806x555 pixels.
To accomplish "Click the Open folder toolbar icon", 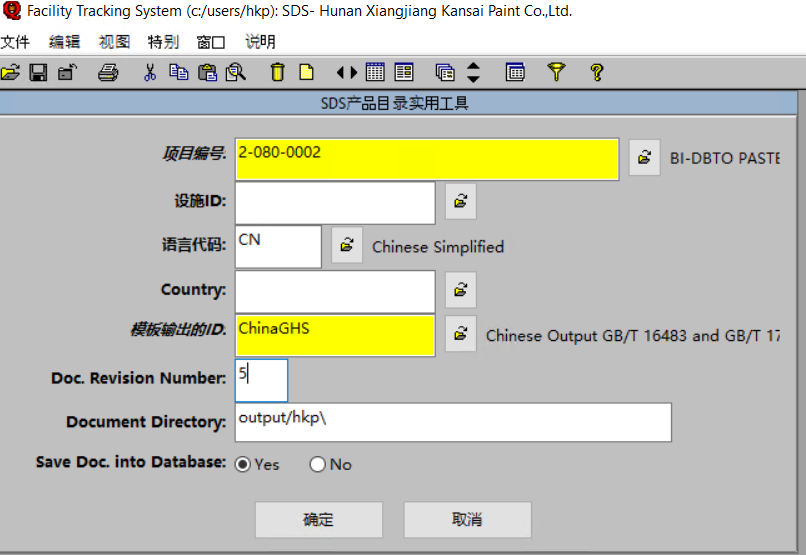I will (x=10, y=72).
